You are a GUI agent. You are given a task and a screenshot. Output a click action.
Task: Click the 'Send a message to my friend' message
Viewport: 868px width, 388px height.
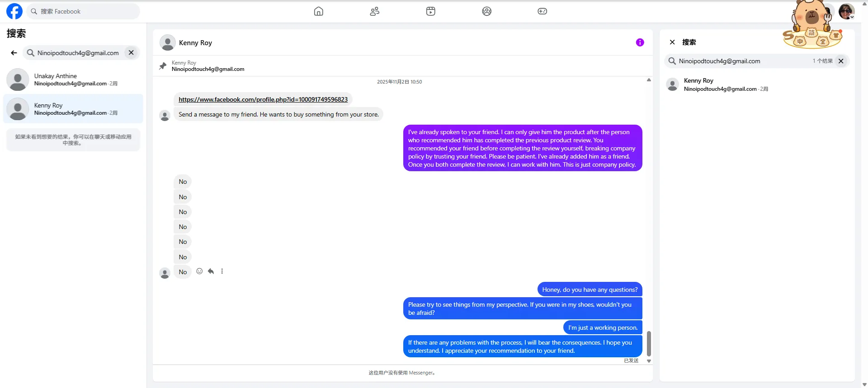[x=278, y=114]
